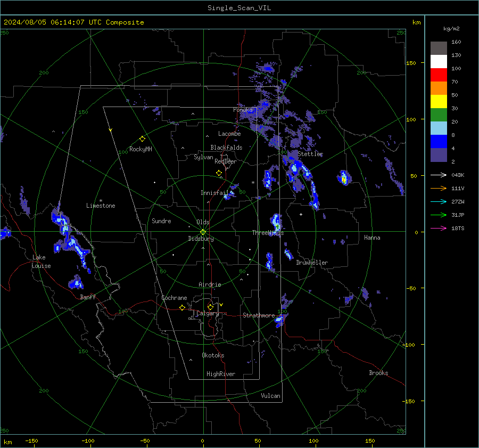Click the Calgary city label
Image resolution: width=479 pixels, height=448 pixels.
(208, 313)
